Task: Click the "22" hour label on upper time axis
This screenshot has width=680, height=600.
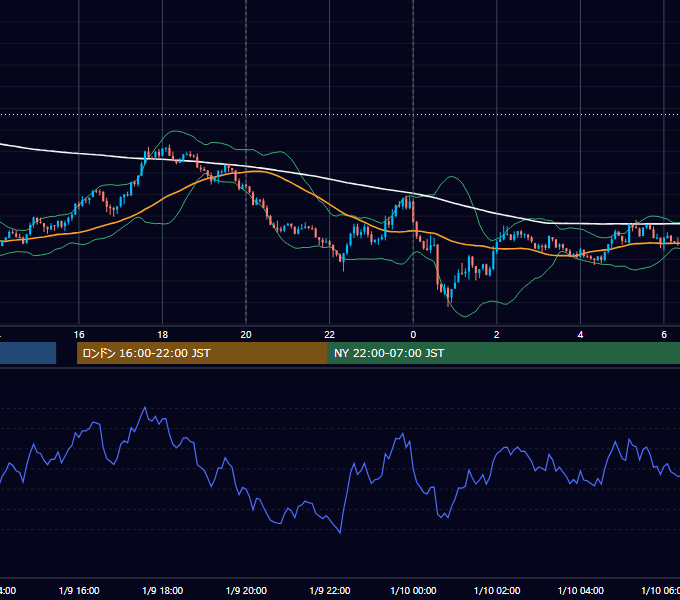Action: pos(330,335)
